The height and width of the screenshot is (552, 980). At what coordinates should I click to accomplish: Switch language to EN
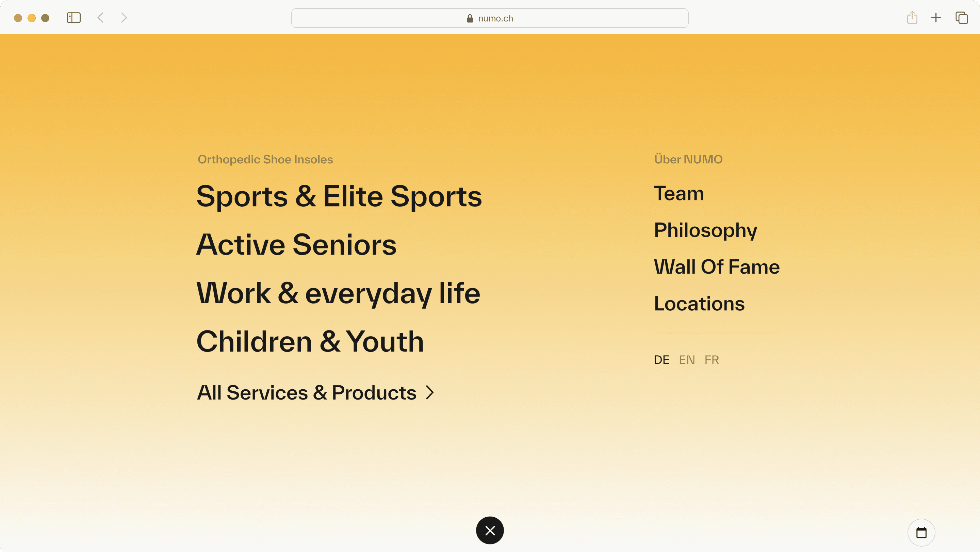[x=687, y=360]
